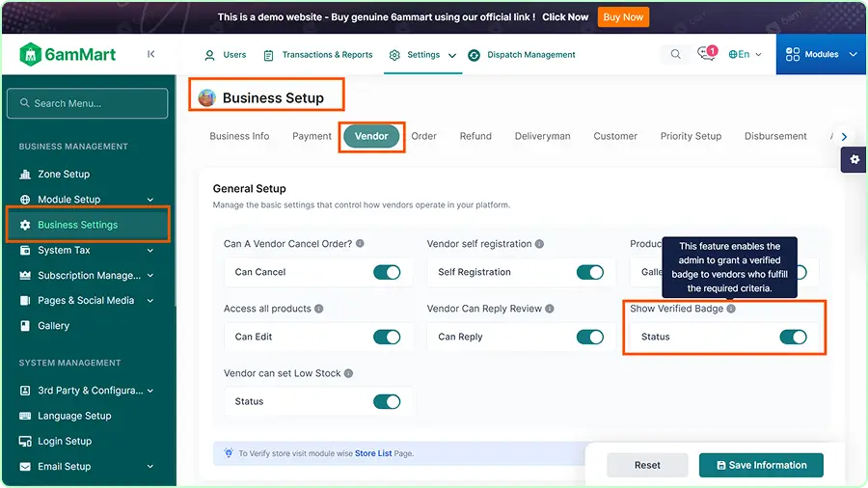Toggle the Can Cancel switch
The width and height of the screenshot is (868, 488).
click(387, 272)
